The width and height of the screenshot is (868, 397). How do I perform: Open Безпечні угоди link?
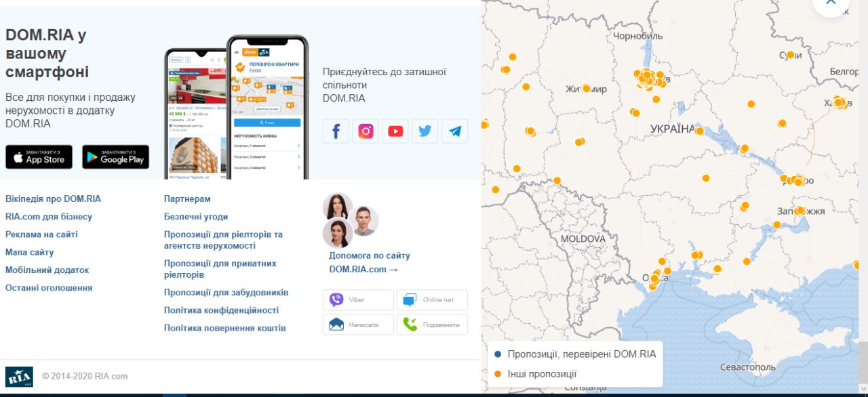pyautogui.click(x=196, y=217)
